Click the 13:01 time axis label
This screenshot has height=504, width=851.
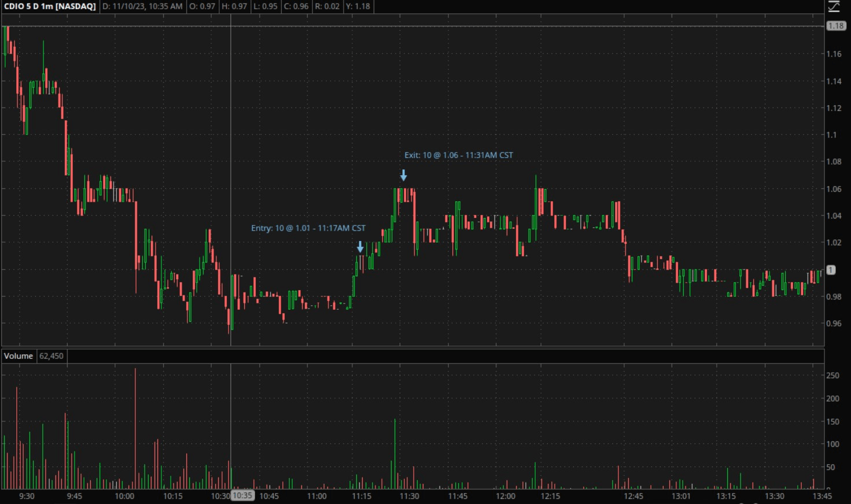tap(681, 496)
